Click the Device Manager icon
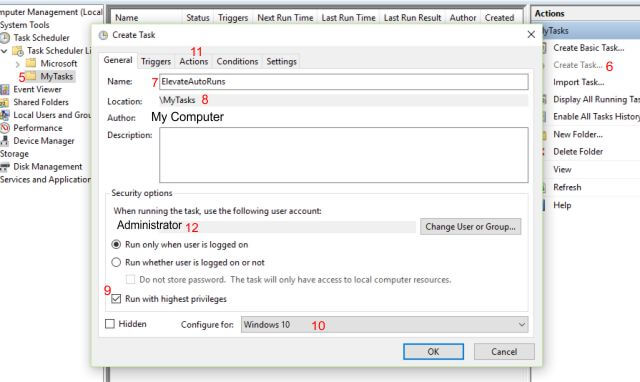640x382 pixels. pos(4,141)
